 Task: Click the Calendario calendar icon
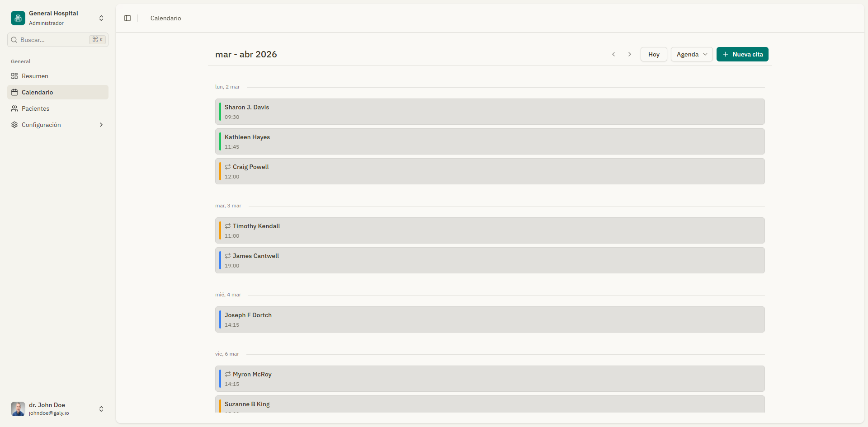[x=14, y=92]
